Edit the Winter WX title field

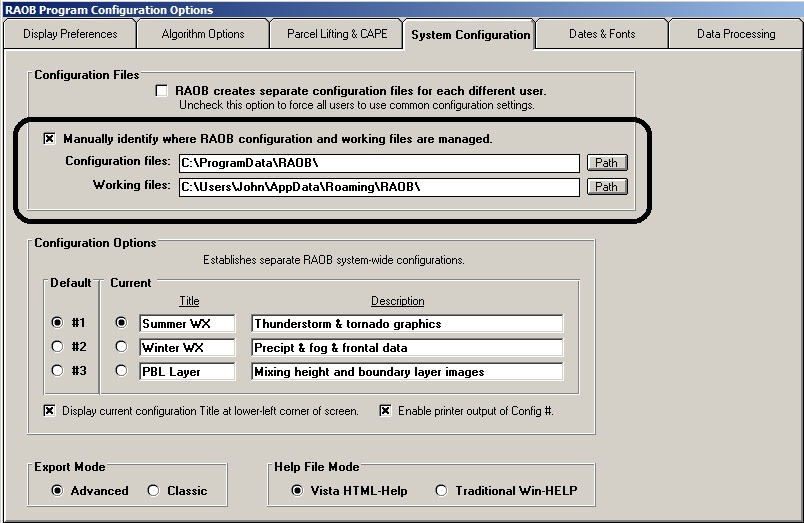point(187,348)
